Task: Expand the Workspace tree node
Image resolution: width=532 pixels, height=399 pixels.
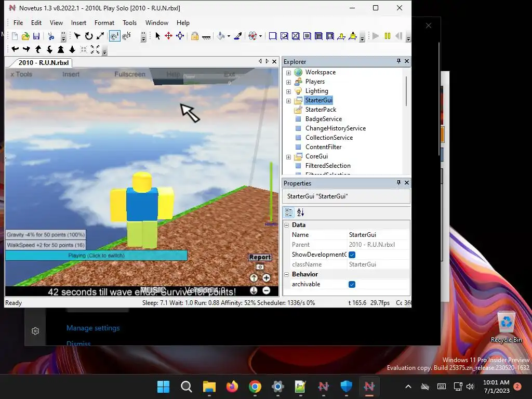Action: point(288,73)
